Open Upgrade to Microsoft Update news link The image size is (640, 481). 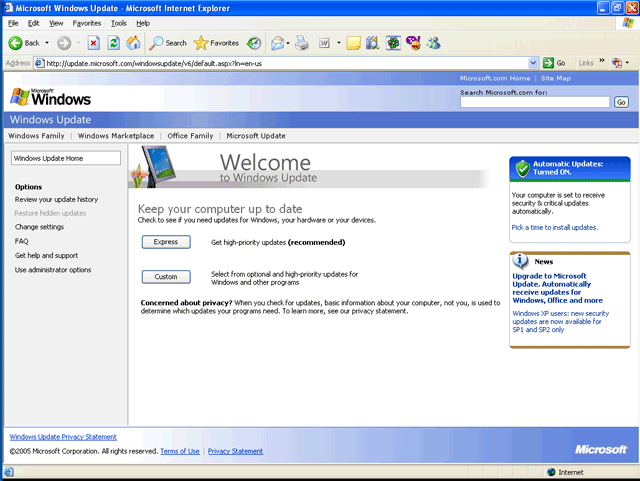(558, 288)
